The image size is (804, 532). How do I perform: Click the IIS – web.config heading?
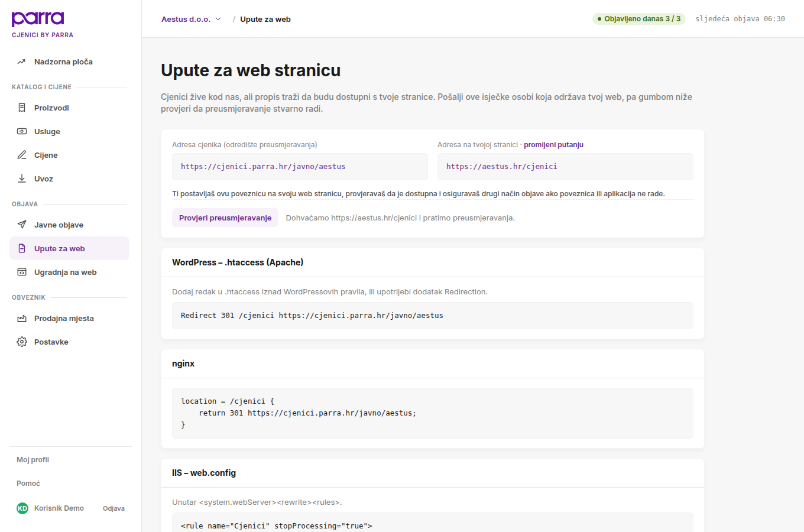pyautogui.click(x=204, y=473)
